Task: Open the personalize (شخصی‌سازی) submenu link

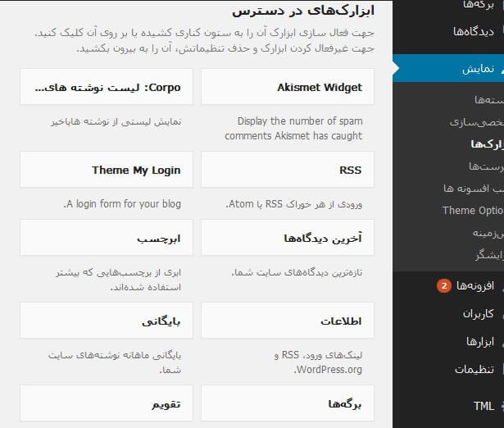Action: coord(477,122)
